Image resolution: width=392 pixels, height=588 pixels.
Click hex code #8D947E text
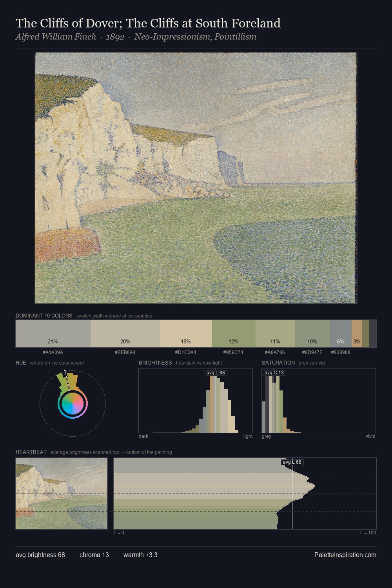(312, 352)
